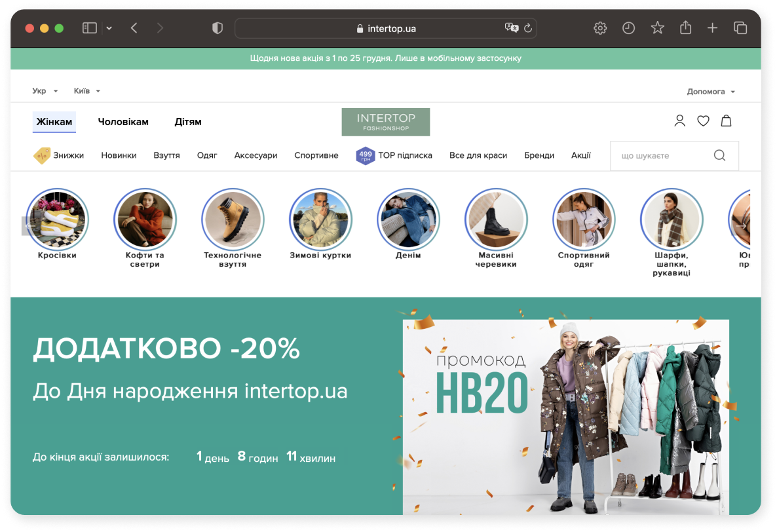777x532 pixels.
Task: Expand the Київ city dropdown
Action: point(87,91)
